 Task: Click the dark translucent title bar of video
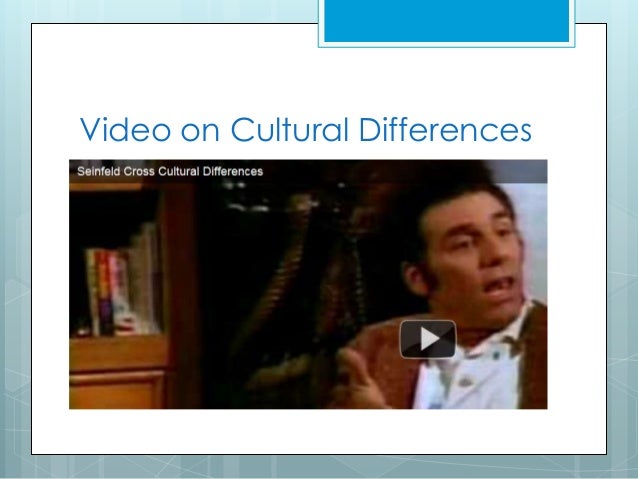click(308, 171)
